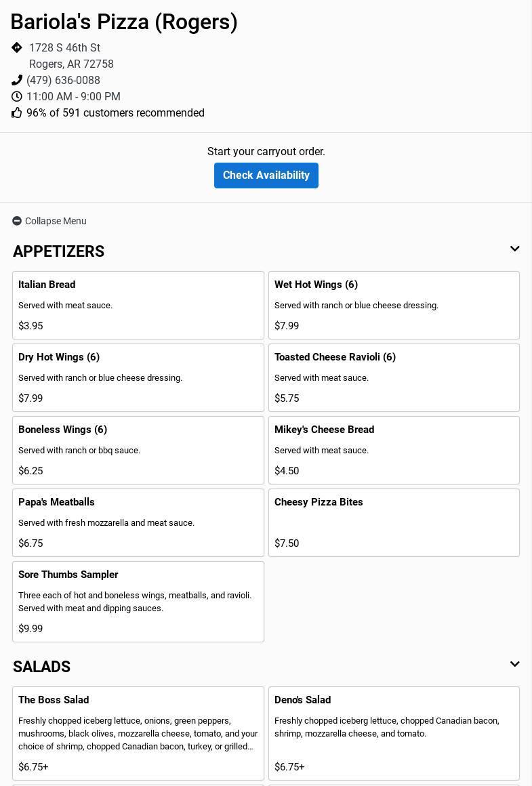Image resolution: width=532 pixels, height=786 pixels.
Task: Choose the Dry Hot Wings (6) card
Action: [x=138, y=377]
